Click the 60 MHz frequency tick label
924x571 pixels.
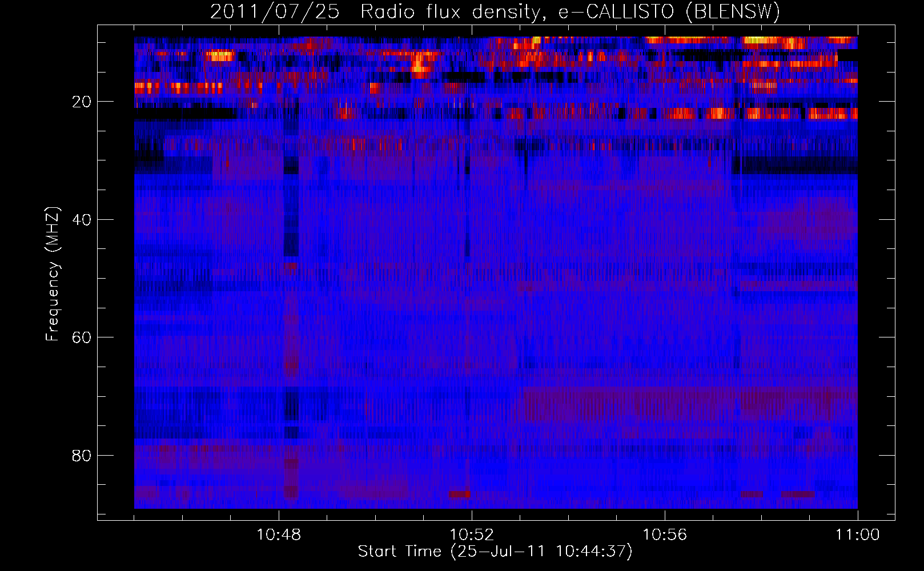click(82, 337)
